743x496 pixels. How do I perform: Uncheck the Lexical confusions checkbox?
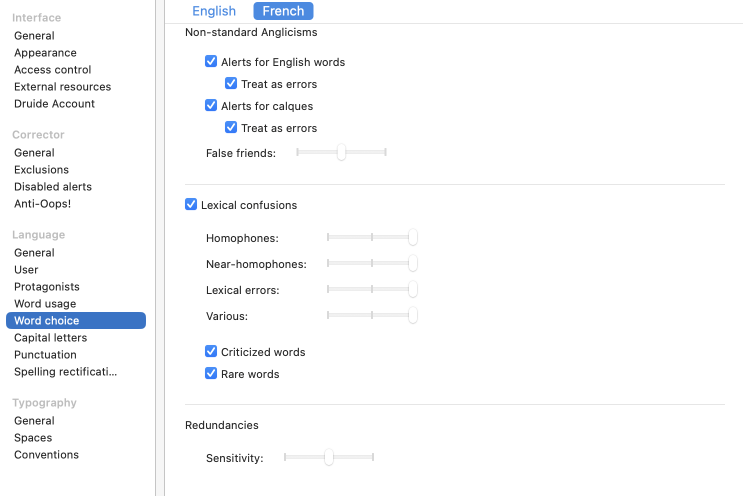191,205
